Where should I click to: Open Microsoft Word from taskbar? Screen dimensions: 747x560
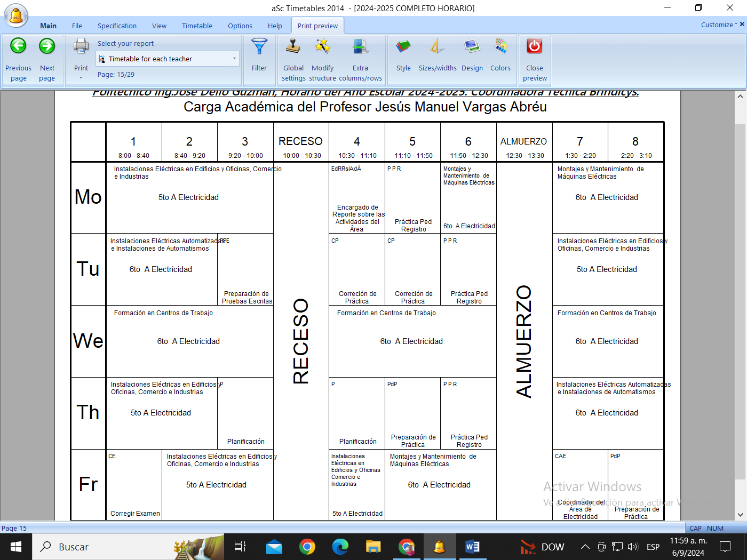click(x=472, y=547)
